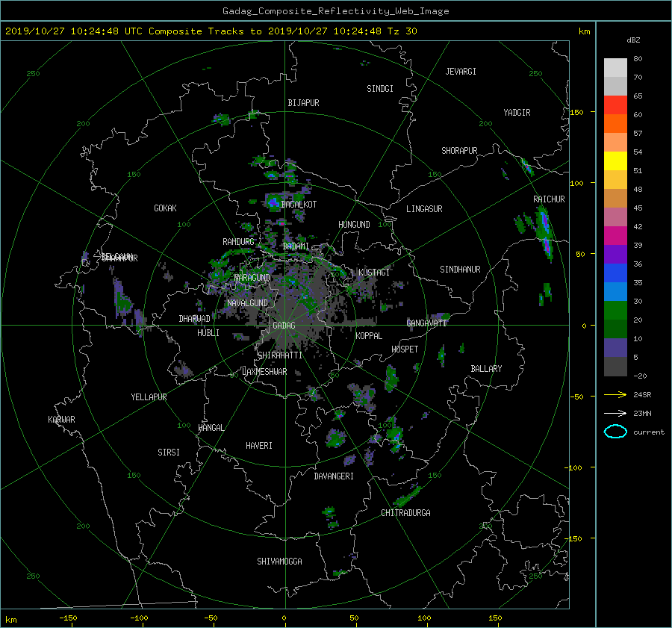
Task: Select the SIRSI label
Action: [x=169, y=453]
